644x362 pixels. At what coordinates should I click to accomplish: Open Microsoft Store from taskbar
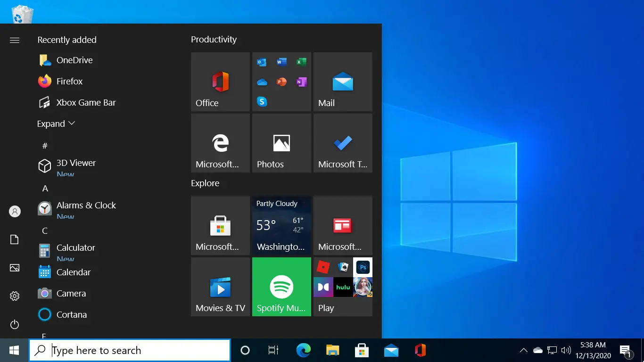(x=362, y=350)
